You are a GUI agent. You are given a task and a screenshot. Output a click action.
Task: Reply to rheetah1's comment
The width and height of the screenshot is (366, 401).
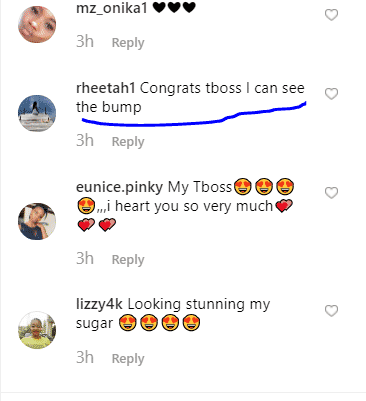[x=128, y=142]
